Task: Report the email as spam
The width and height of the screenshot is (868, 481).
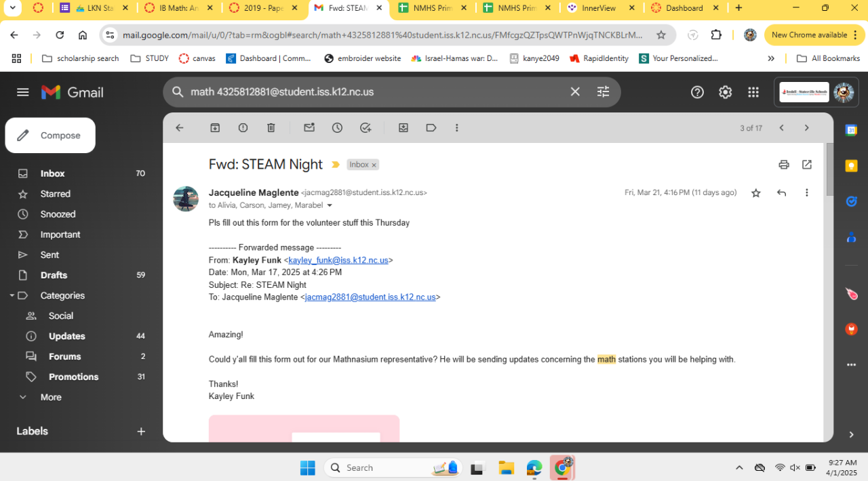Action: point(243,128)
